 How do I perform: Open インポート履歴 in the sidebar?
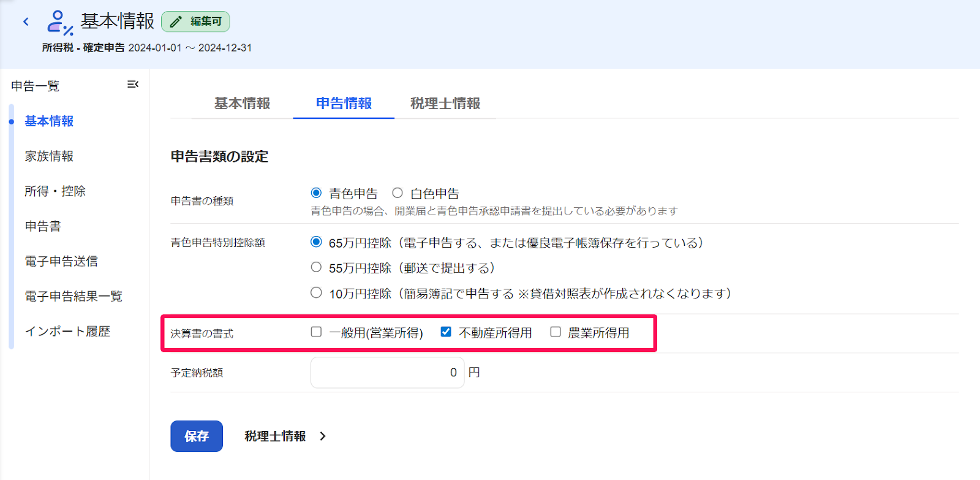pos(67,331)
